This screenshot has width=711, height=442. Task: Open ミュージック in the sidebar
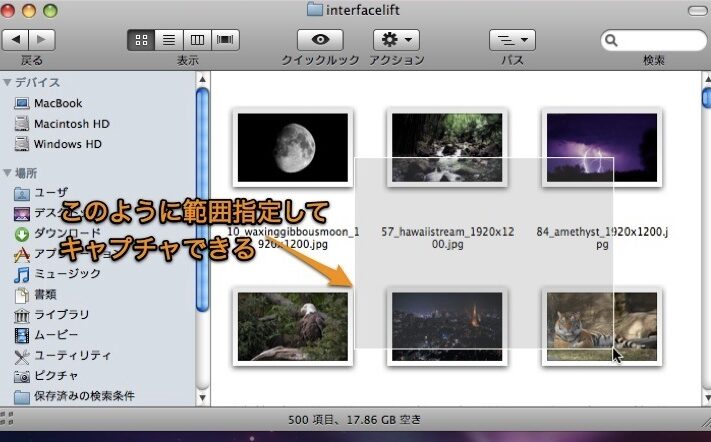click(68, 273)
